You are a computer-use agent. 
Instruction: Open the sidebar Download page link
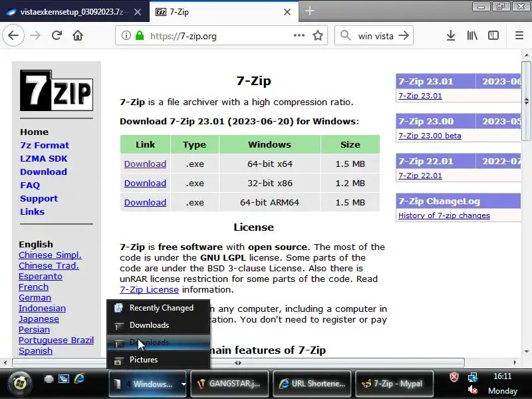(43, 172)
